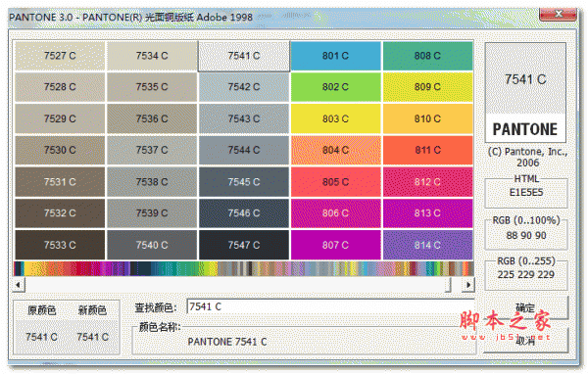Click the HTML E1E5E5 value

click(526, 193)
